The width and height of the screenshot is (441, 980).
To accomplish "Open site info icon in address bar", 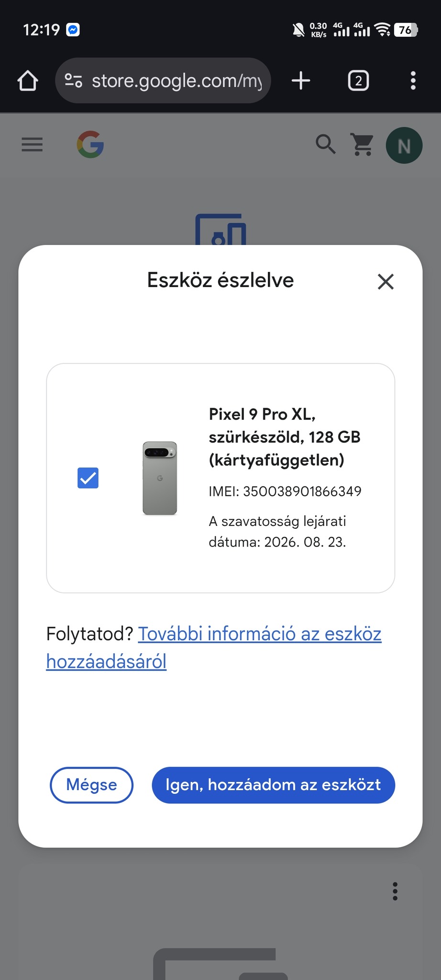I will [x=73, y=80].
